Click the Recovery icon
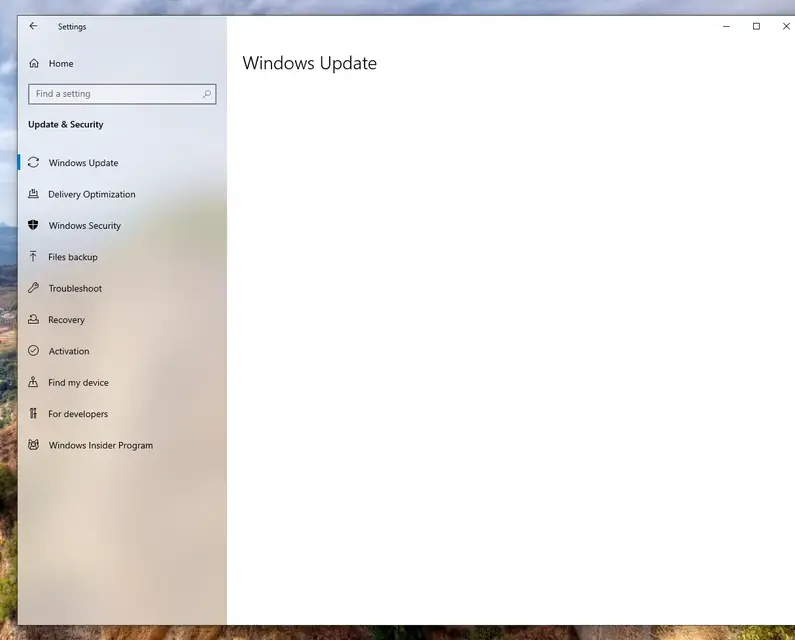This screenshot has height=640, width=795. 33,319
